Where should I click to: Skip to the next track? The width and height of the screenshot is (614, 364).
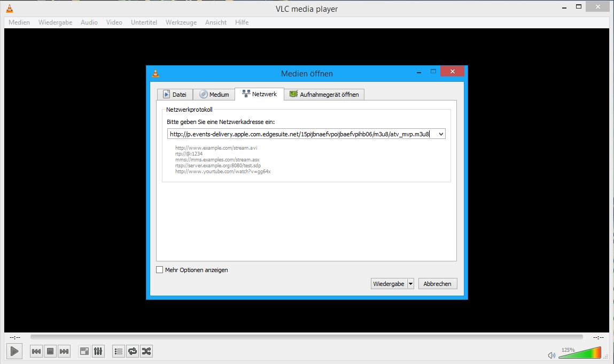click(64, 352)
